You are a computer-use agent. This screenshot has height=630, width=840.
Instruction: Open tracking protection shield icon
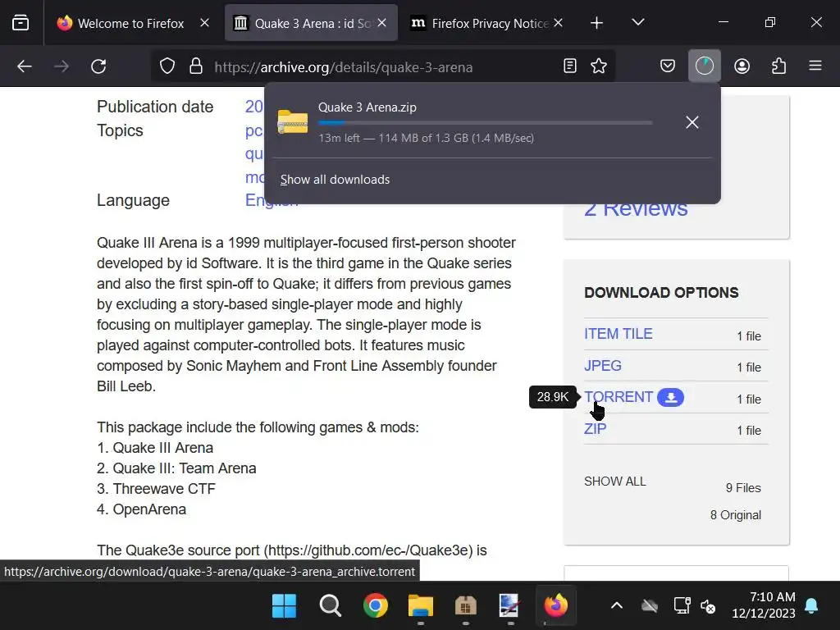(x=167, y=66)
